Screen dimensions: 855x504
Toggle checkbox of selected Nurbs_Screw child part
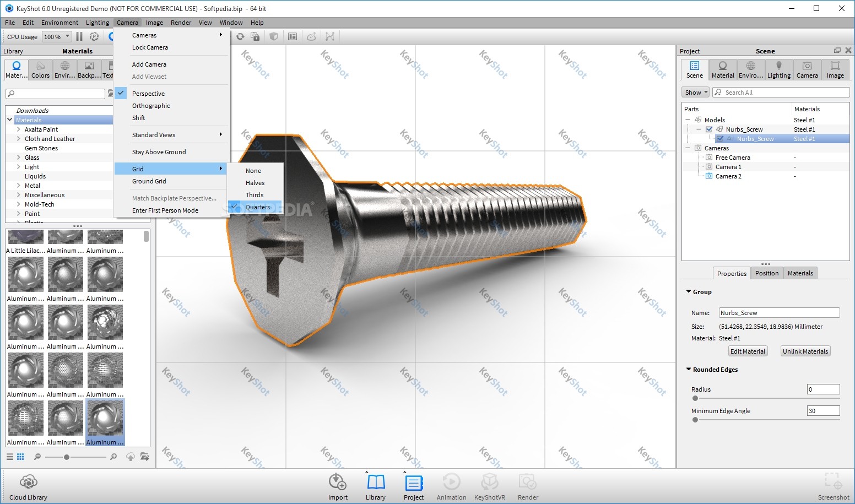(x=720, y=139)
